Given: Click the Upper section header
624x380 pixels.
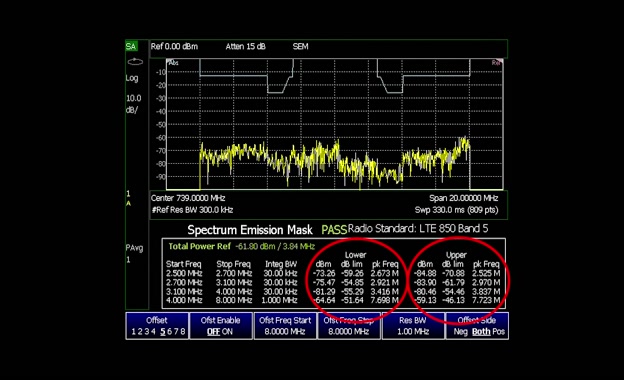Looking at the screenshot, I should tap(456, 255).
